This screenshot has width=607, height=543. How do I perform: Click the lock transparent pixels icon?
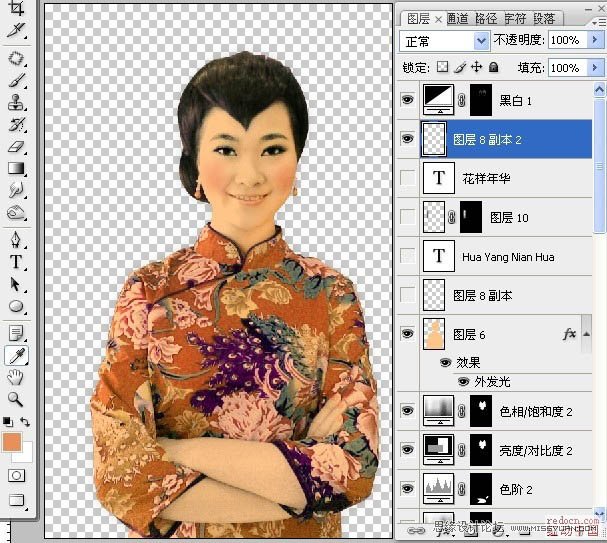coord(442,67)
